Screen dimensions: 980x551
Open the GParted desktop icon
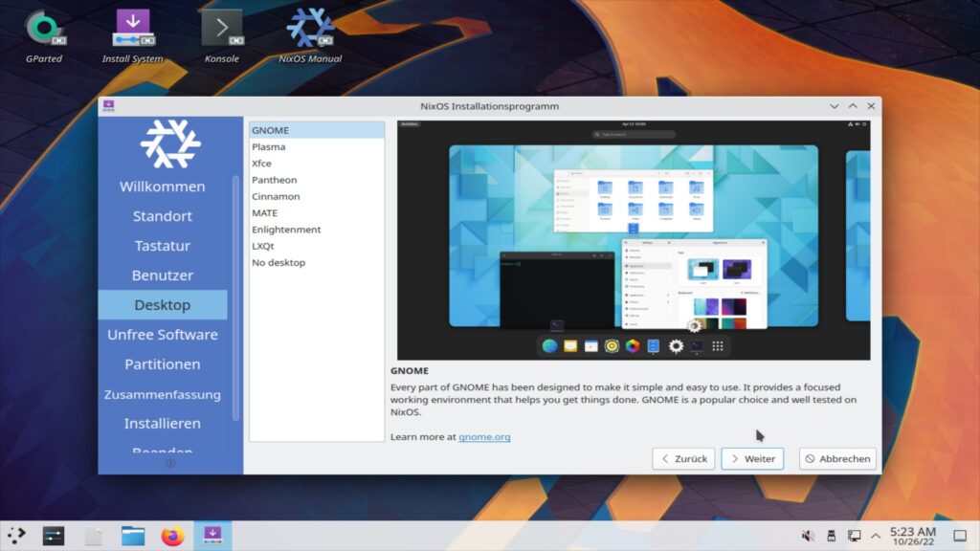44,36
